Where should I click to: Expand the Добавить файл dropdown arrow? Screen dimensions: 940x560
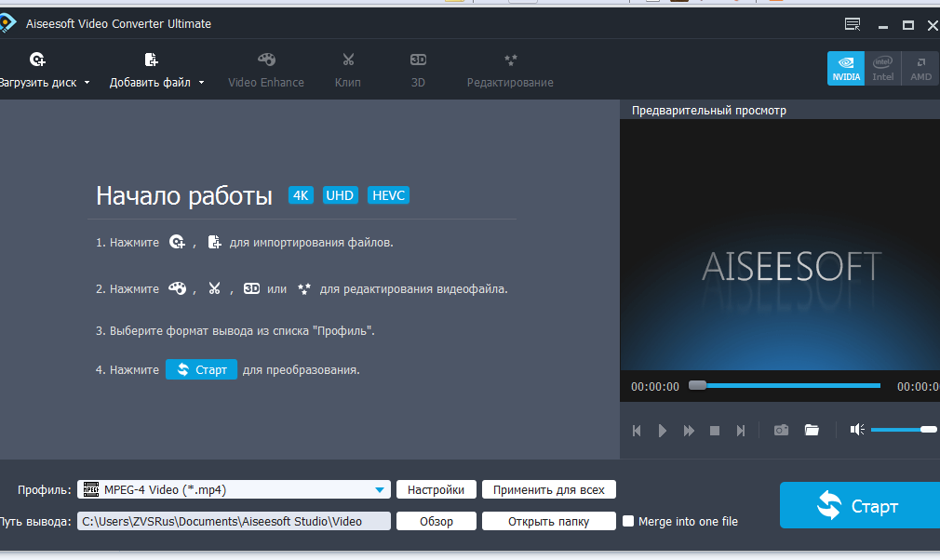(201, 83)
